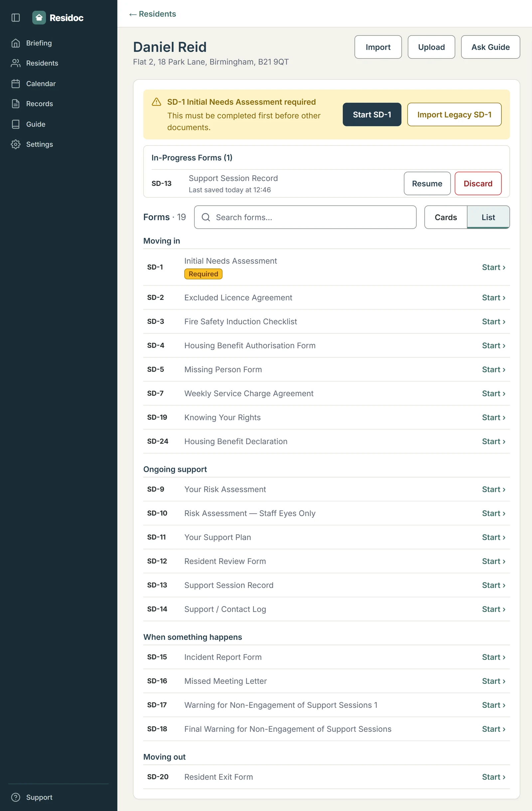Viewport: 532px width, 811px height.
Task: Start Fire Safety Induction Checklist
Action: click(493, 321)
